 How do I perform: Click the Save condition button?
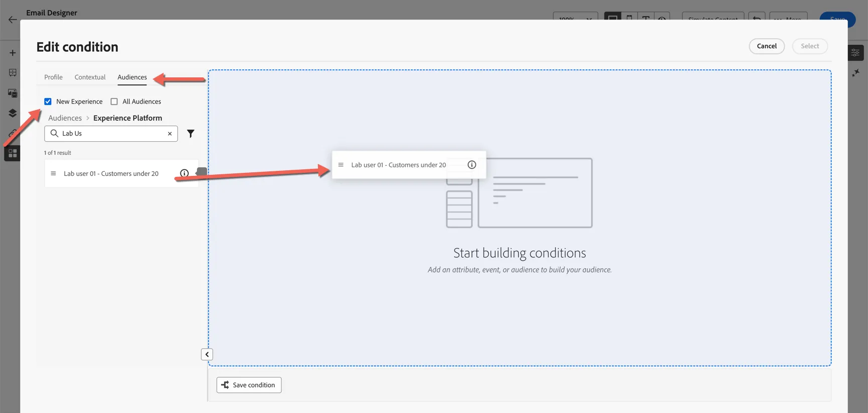[x=249, y=385]
